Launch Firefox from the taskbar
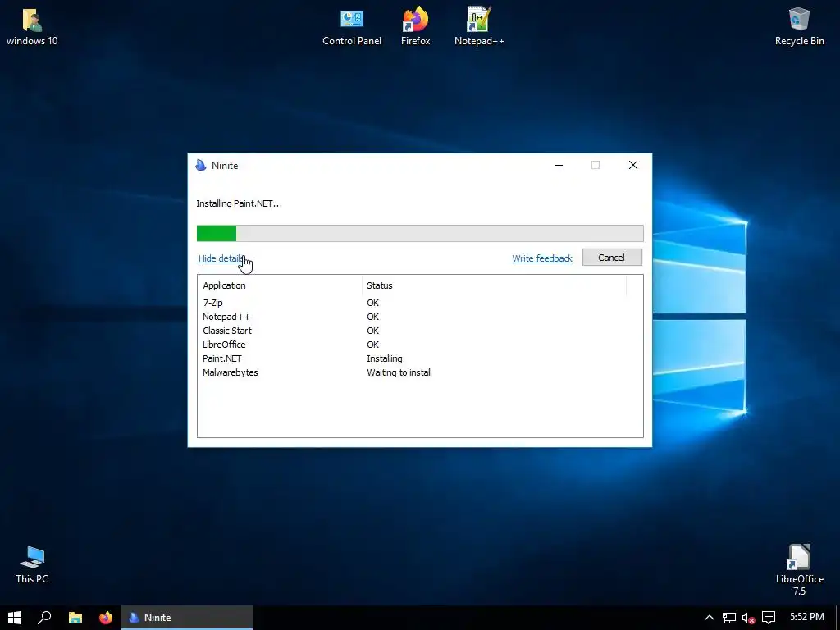The height and width of the screenshot is (630, 840). [106, 618]
